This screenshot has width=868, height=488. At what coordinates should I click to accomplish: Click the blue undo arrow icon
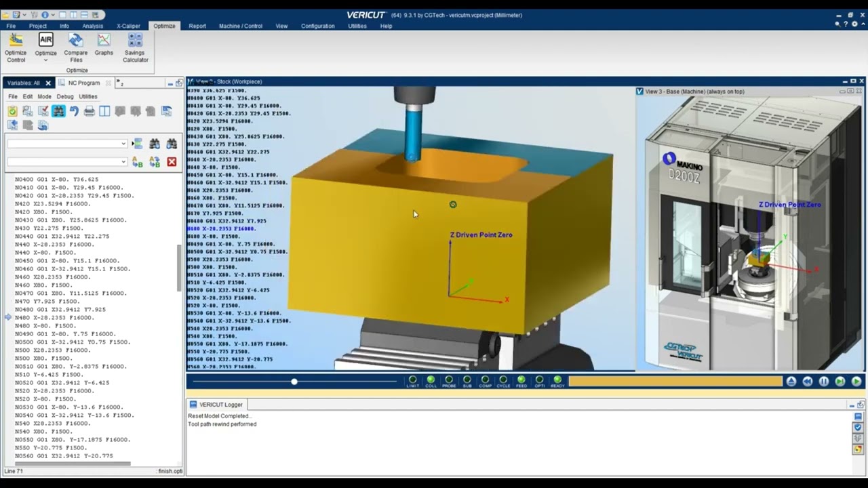tap(74, 111)
